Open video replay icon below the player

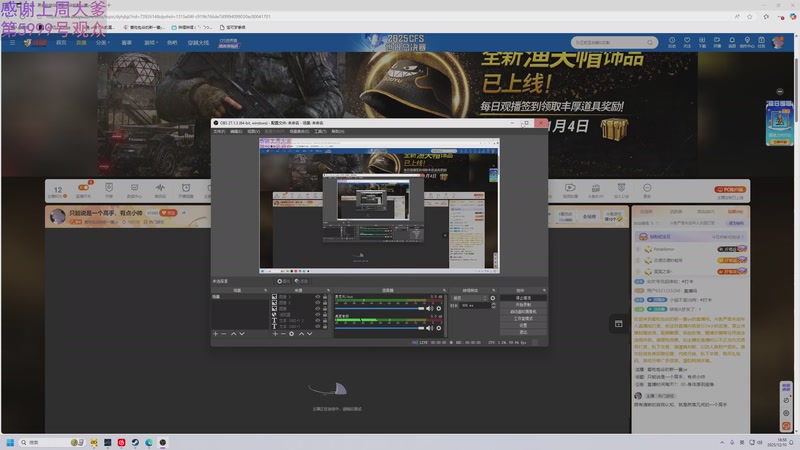tap(570, 188)
